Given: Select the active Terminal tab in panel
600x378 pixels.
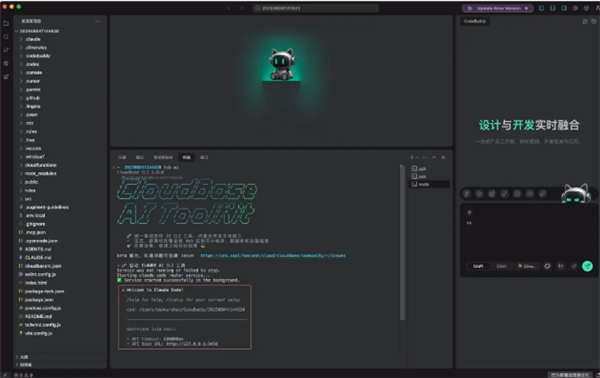Looking at the screenshot, I should point(186,157).
